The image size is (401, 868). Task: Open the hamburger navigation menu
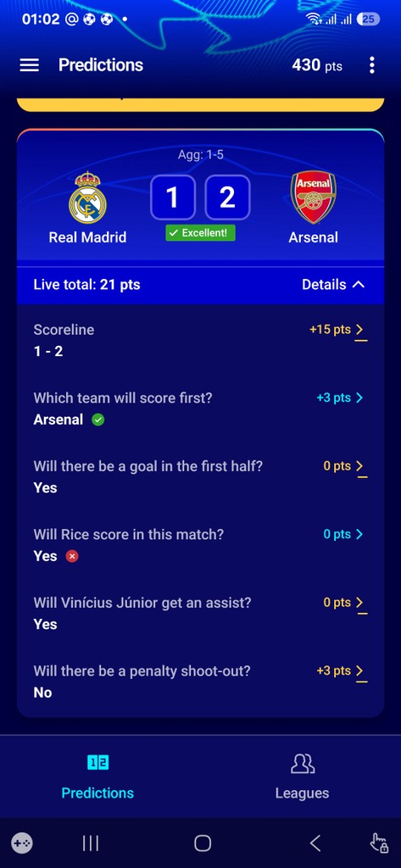(x=30, y=65)
